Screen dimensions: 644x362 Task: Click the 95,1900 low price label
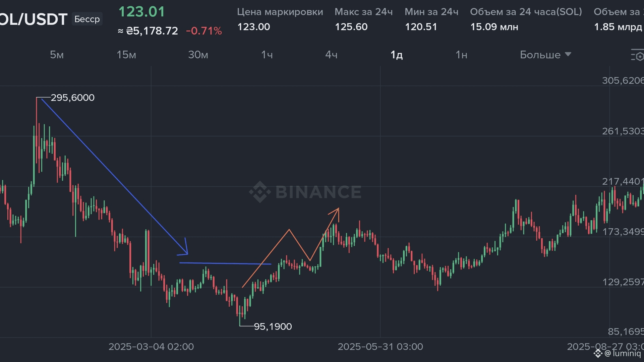coord(273,326)
